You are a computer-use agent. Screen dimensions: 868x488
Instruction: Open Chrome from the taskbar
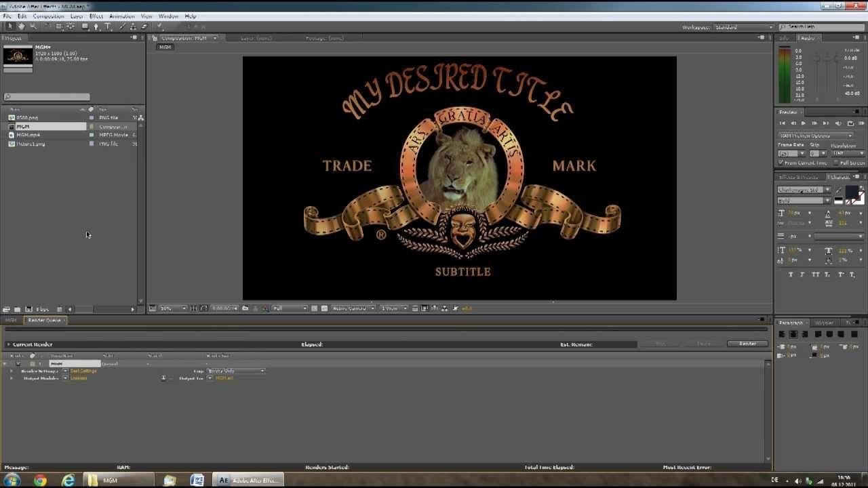[x=40, y=480]
